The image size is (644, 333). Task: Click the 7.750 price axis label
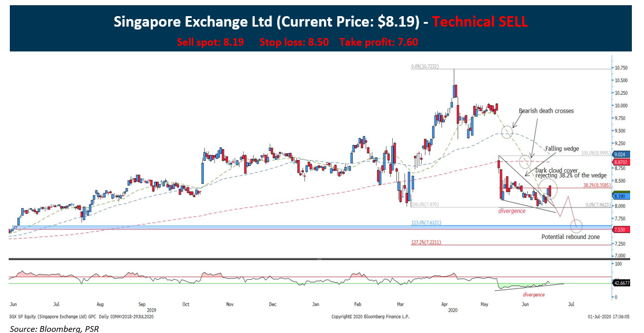pyautogui.click(x=621, y=219)
